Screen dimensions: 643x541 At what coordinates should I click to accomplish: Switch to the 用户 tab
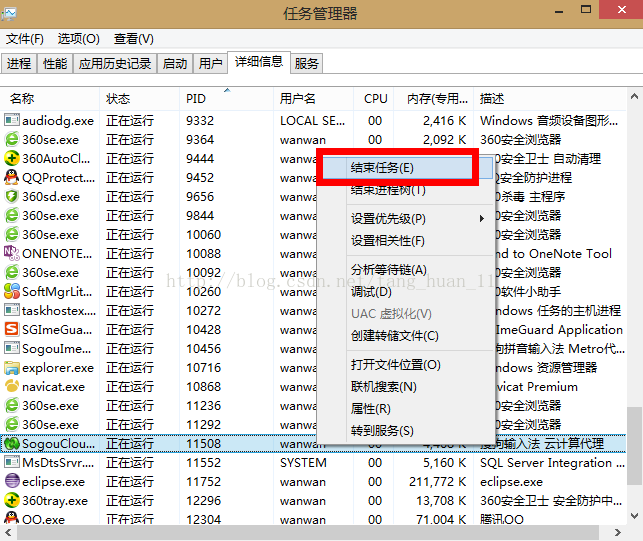[210, 64]
